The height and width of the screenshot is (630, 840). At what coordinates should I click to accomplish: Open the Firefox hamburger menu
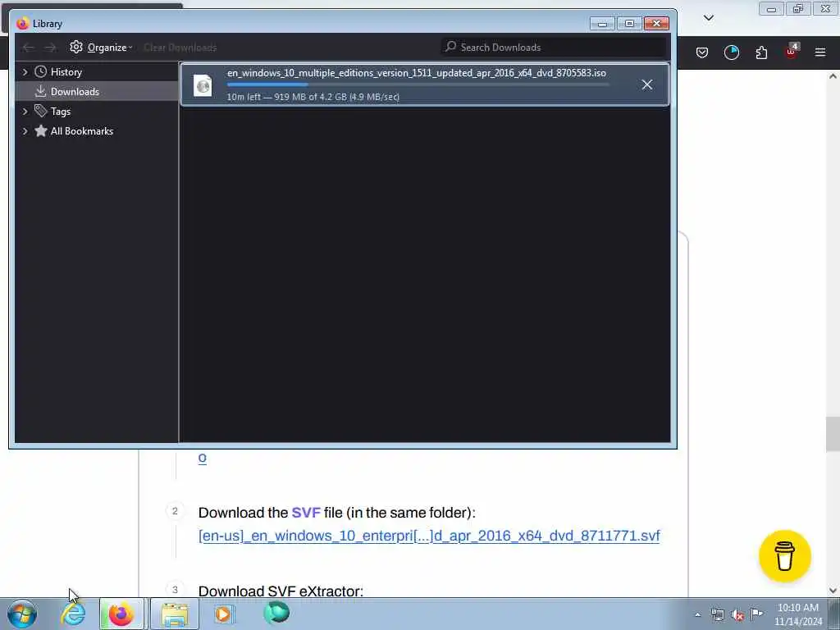[x=820, y=52]
